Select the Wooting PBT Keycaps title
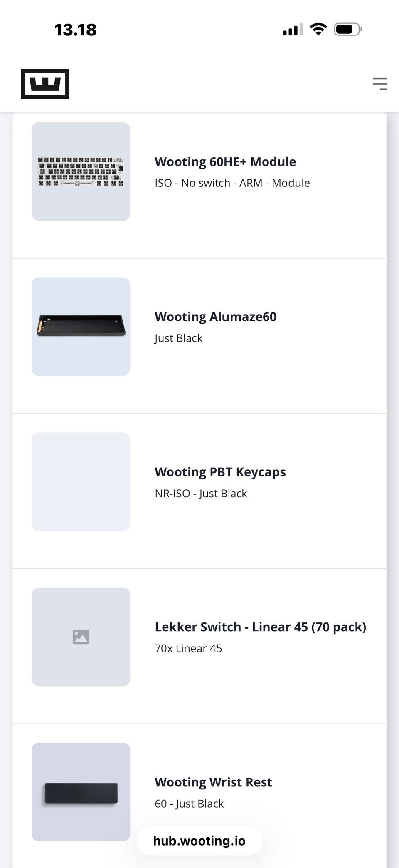Viewport: 399px width, 868px height. click(x=220, y=472)
